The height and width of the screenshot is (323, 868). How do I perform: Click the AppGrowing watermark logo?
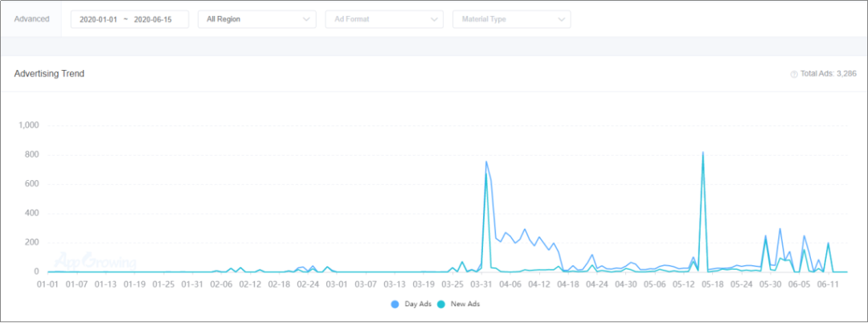(95, 261)
